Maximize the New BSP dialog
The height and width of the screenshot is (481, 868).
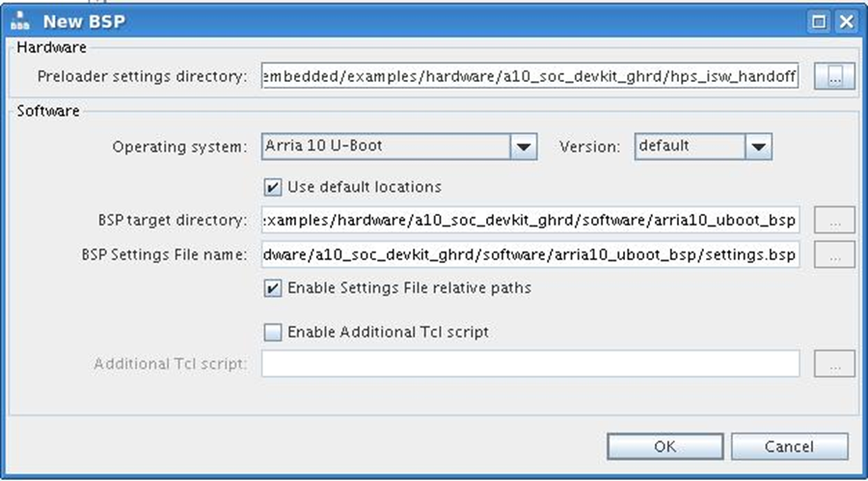point(819,22)
